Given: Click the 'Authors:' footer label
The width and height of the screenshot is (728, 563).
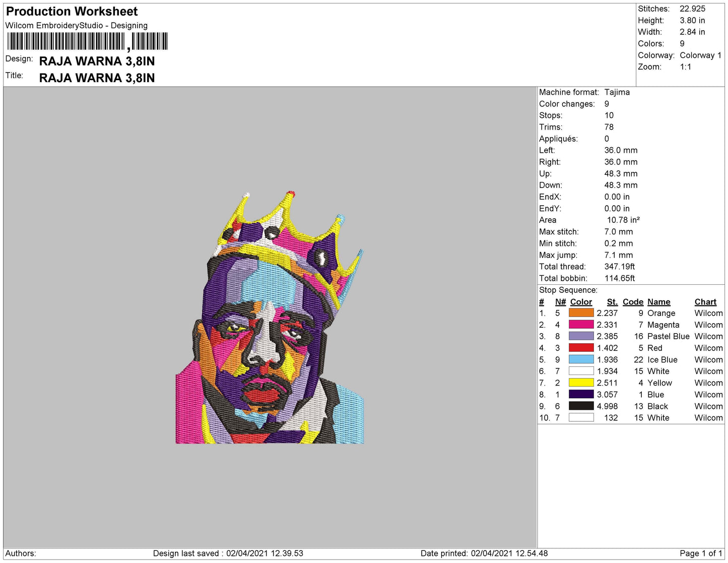Looking at the screenshot, I should pyautogui.click(x=21, y=553).
